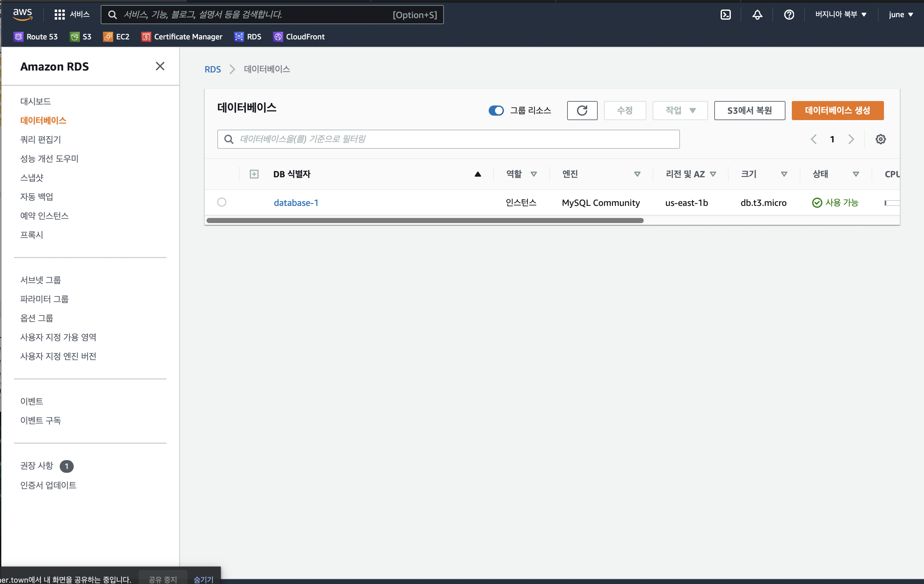Click the RDS breadcrumb link
The width and height of the screenshot is (924, 584).
click(x=212, y=70)
